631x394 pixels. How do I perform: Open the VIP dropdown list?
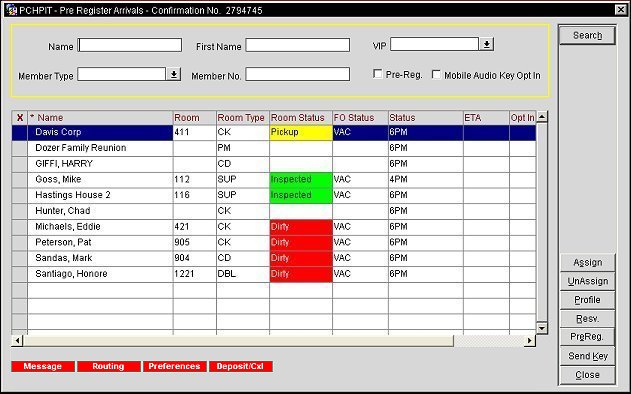point(487,44)
